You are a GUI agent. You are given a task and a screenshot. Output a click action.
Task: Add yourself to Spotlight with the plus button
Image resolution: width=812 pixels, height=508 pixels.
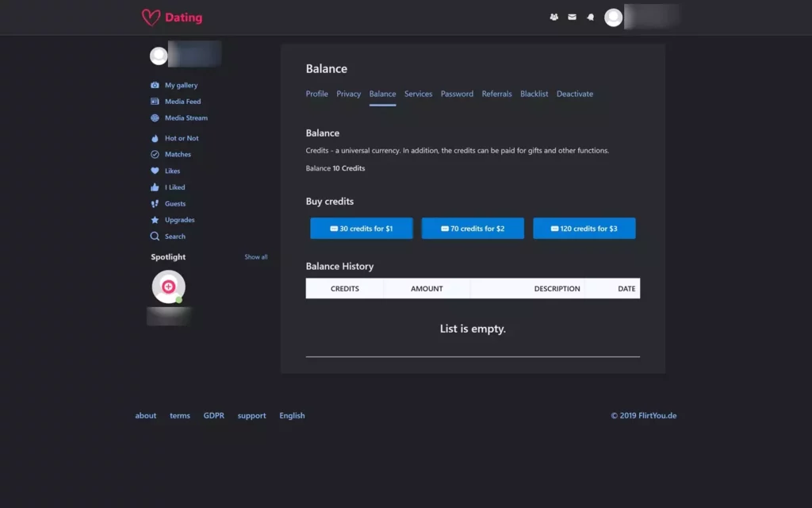(168, 286)
